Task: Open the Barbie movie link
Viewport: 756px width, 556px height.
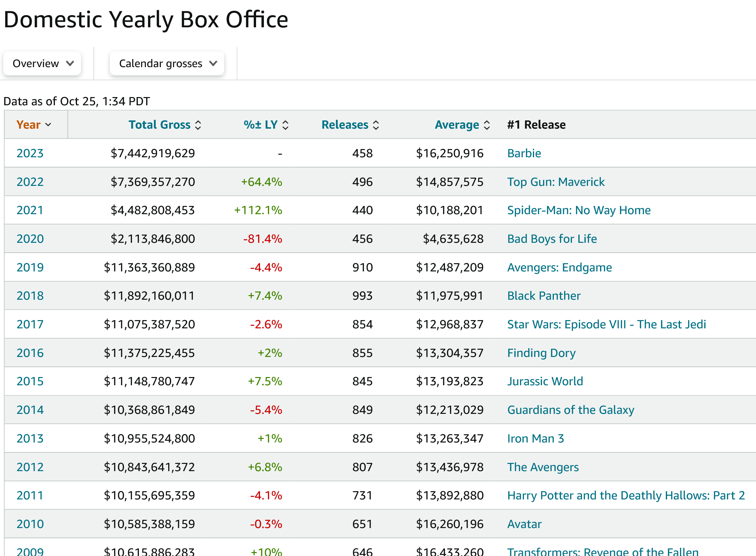Action: [x=524, y=153]
